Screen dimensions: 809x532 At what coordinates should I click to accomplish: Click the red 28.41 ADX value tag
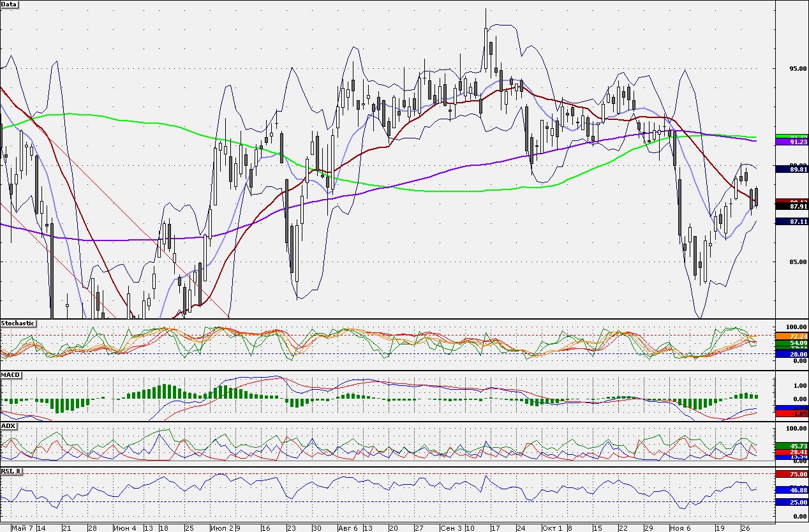(x=791, y=452)
